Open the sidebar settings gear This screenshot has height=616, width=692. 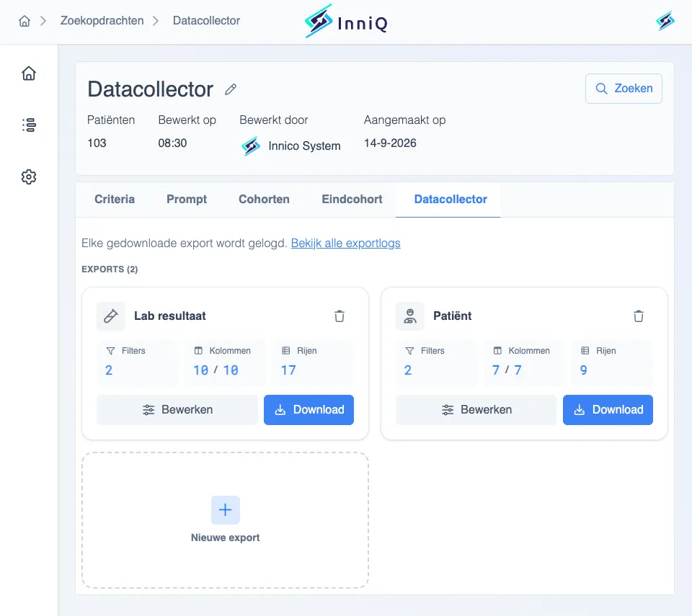pos(29,177)
